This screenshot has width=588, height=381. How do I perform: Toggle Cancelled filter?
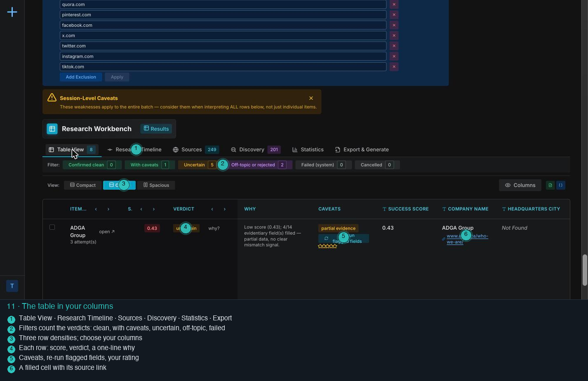tap(377, 165)
